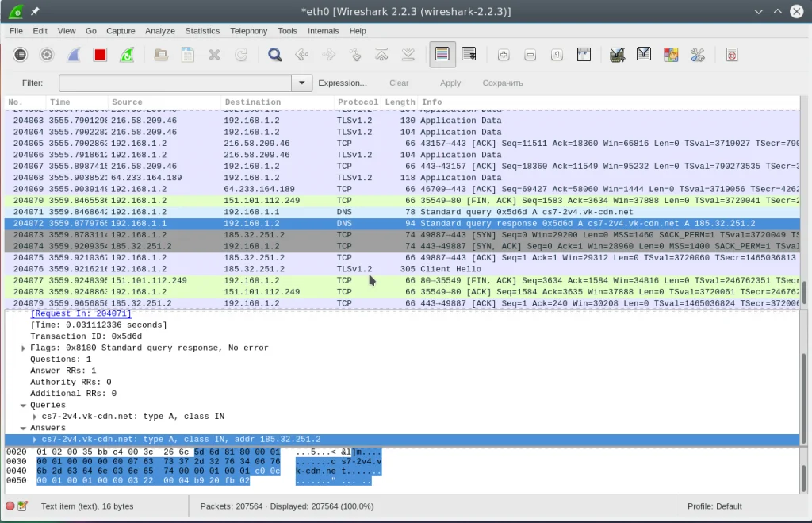Open the capture options gear icon
This screenshot has width=812, height=523.
click(47, 55)
